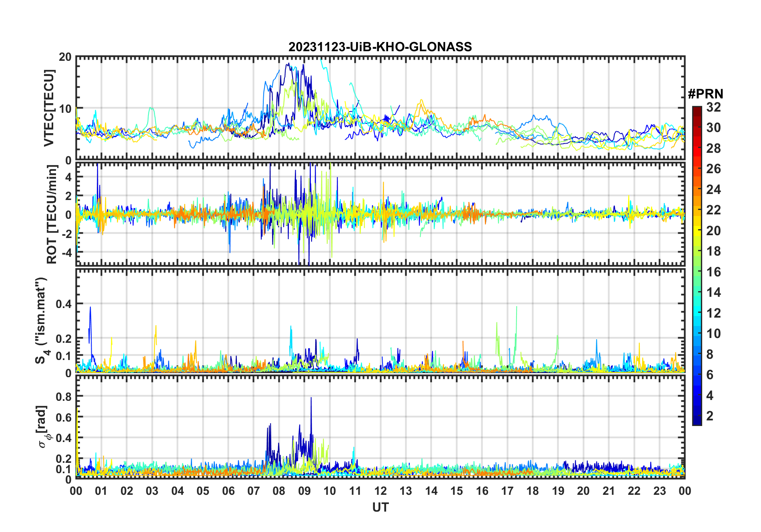Click x-axis hour tick label 07

pyautogui.click(x=254, y=491)
